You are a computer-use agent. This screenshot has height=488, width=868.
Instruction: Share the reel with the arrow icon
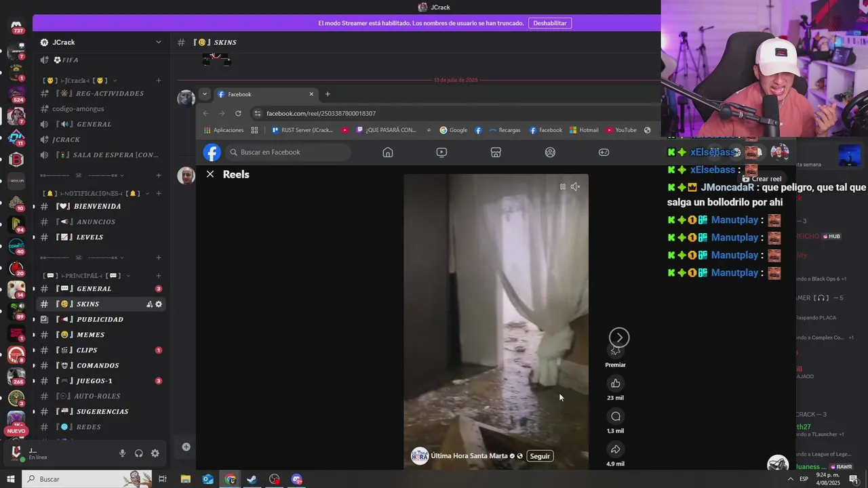coord(616,449)
